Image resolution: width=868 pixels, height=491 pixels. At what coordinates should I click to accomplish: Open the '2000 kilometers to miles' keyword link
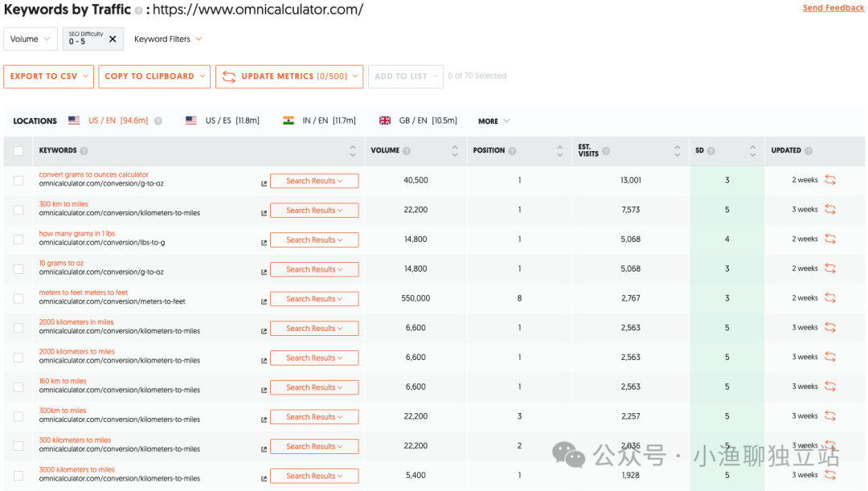(x=77, y=351)
